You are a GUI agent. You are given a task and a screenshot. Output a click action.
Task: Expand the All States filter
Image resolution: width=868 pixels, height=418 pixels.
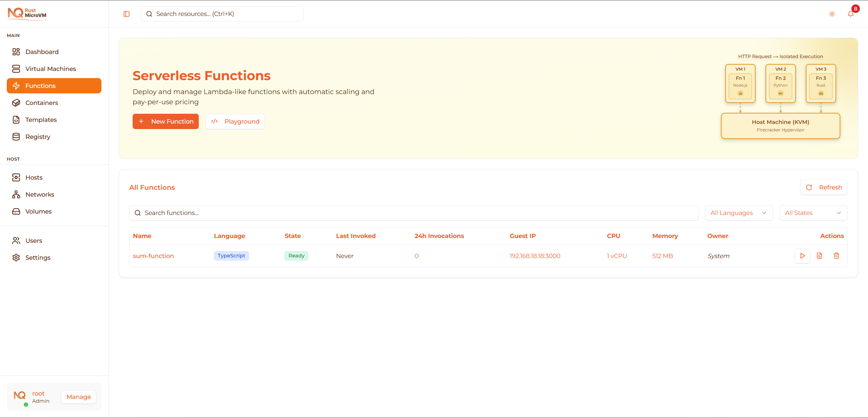[813, 213]
